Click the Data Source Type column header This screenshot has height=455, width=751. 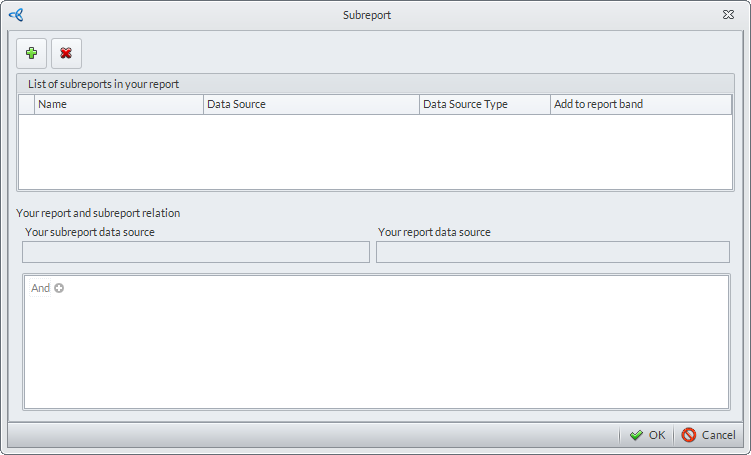tap(484, 104)
